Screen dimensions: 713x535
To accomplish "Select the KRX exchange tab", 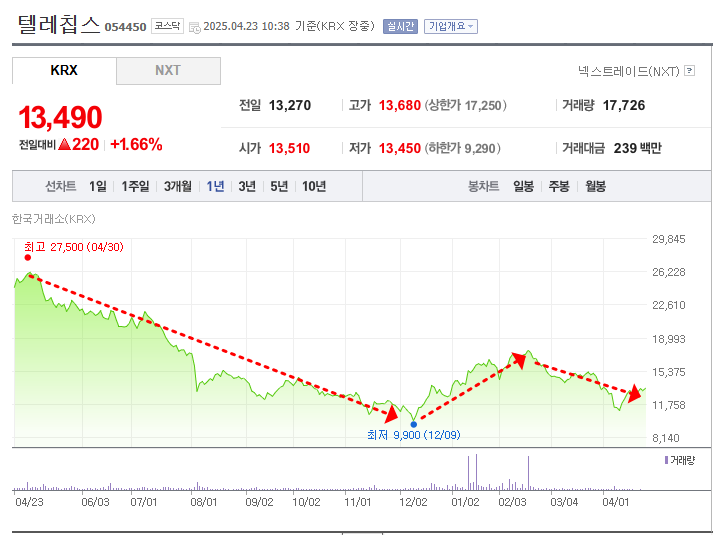I will point(64,70).
